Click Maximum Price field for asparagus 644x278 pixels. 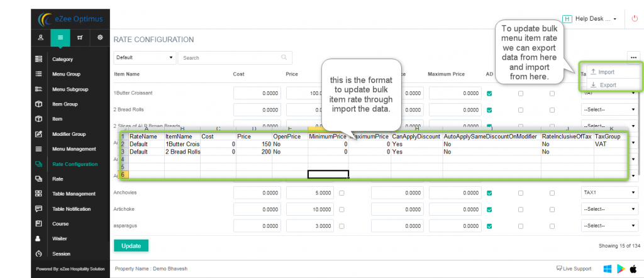point(455,226)
